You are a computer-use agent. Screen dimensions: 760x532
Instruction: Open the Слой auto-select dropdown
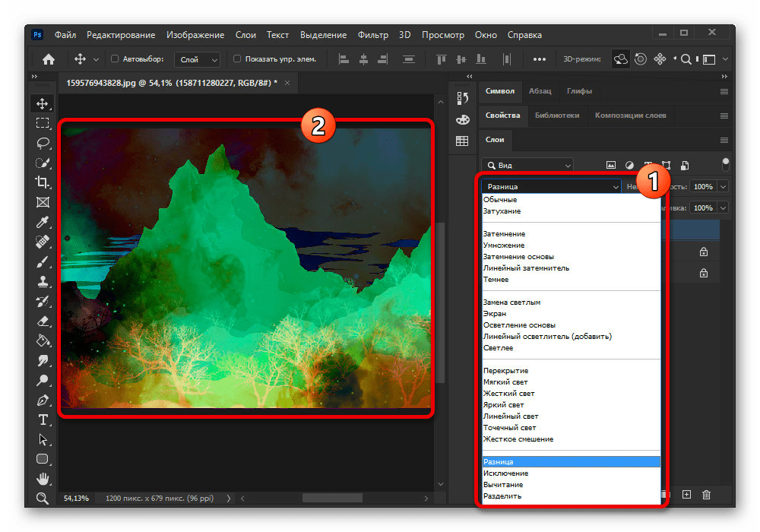pos(197,59)
